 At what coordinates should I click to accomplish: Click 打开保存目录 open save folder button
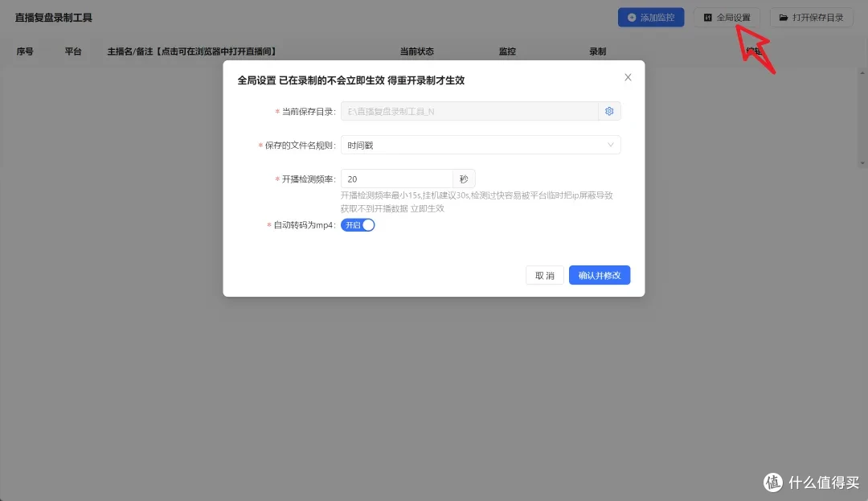click(x=812, y=18)
